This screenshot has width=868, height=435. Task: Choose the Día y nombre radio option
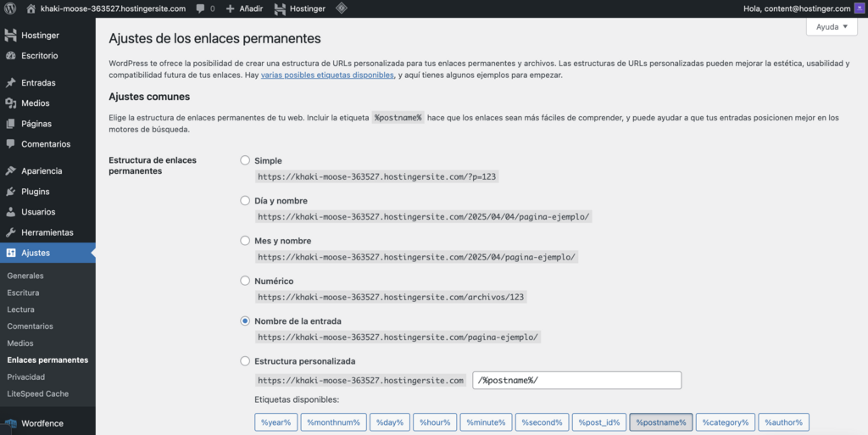pyautogui.click(x=245, y=201)
